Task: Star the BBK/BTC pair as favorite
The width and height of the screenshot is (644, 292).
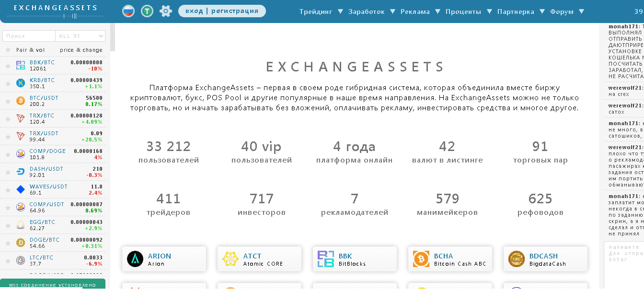Action: tap(8, 66)
